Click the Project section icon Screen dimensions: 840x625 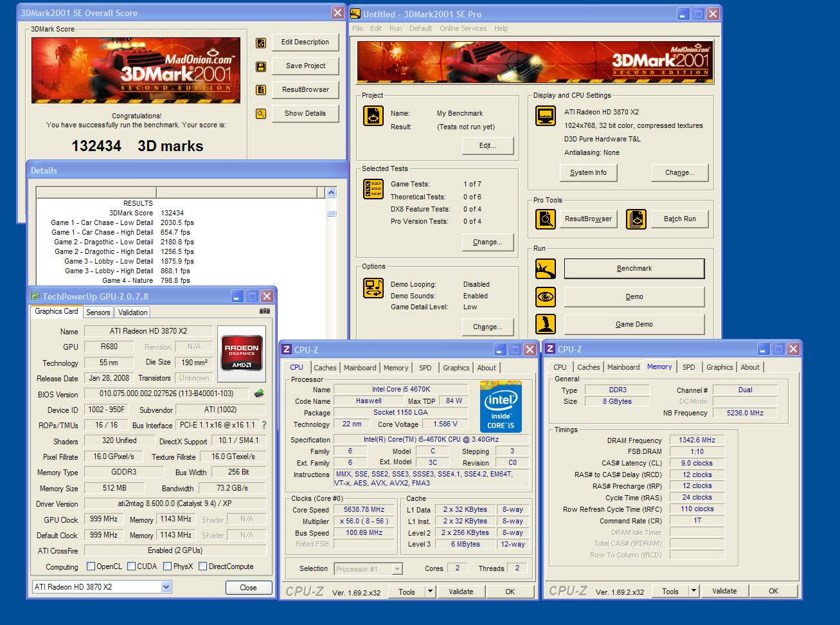373,116
